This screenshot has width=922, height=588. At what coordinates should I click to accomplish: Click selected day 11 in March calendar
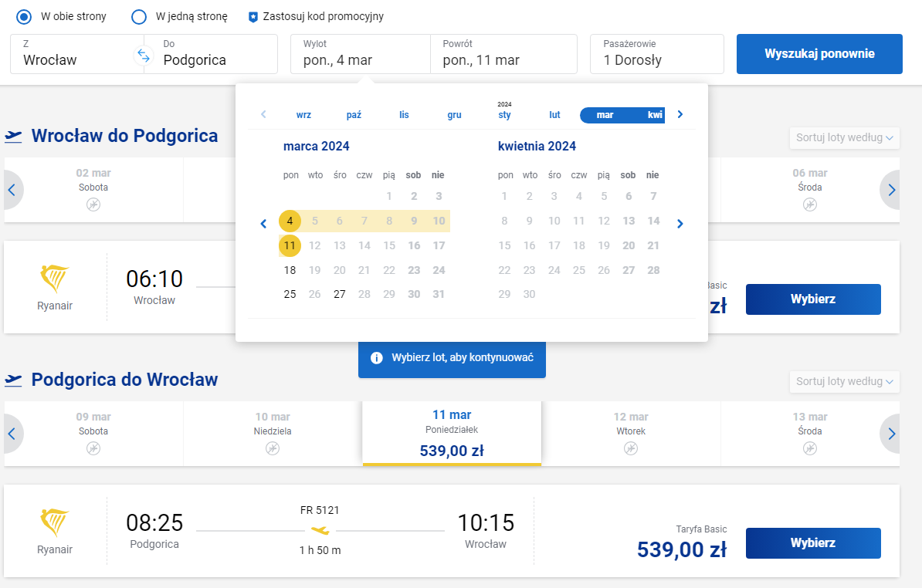[290, 245]
